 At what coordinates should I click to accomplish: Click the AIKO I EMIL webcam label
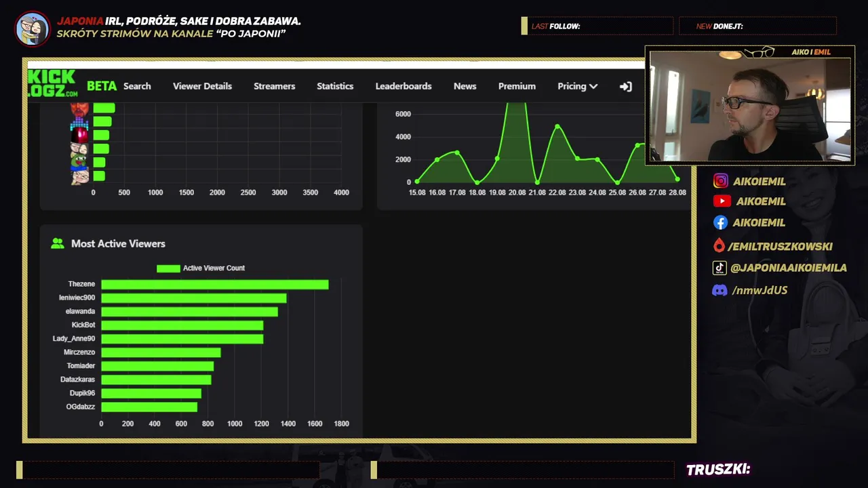point(811,52)
